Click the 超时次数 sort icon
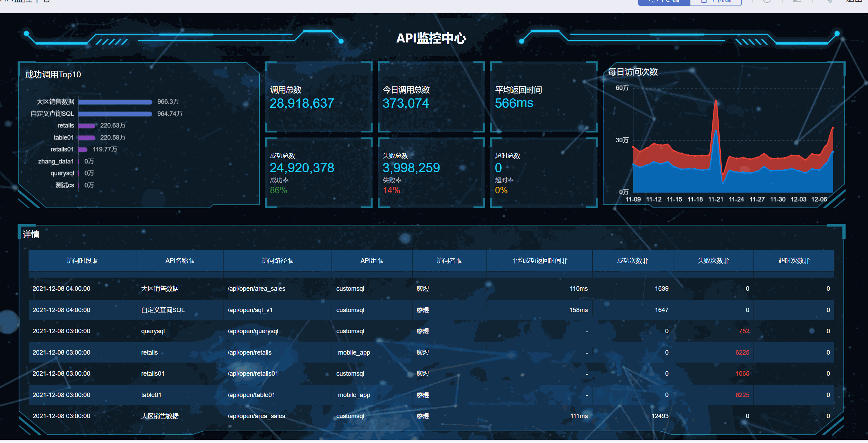The height and width of the screenshot is (443, 868). tap(807, 261)
